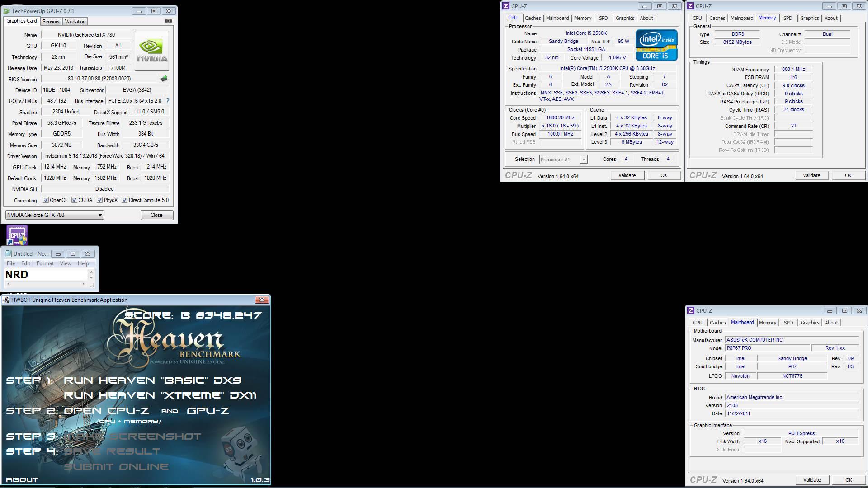Screen dimensions: 868x488
Task: Toggle the DirectCompute 5.0 checkbox
Action: click(124, 200)
